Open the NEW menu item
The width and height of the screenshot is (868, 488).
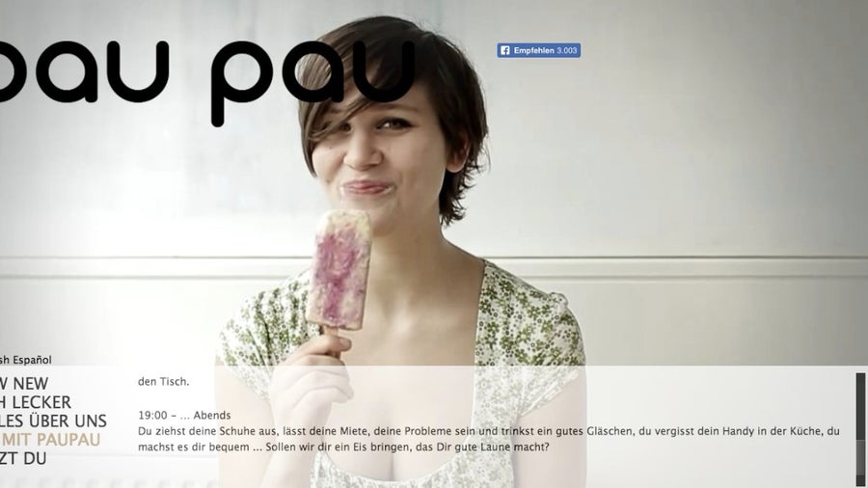click(x=24, y=384)
